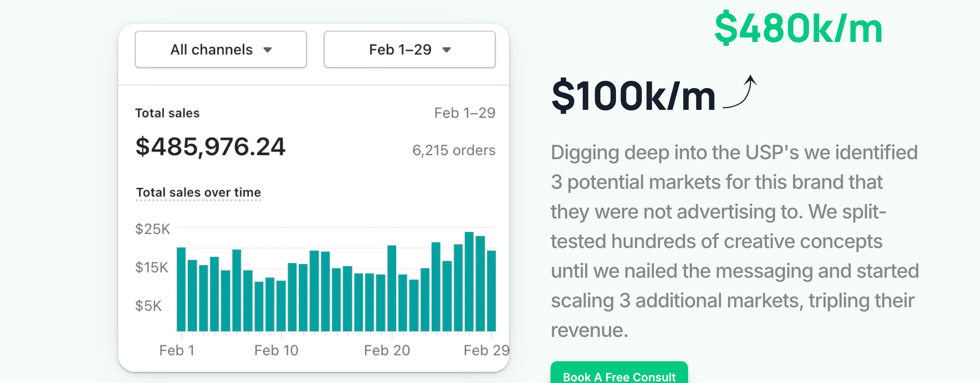Click the tallest bar in the sales chart

(x=469, y=281)
